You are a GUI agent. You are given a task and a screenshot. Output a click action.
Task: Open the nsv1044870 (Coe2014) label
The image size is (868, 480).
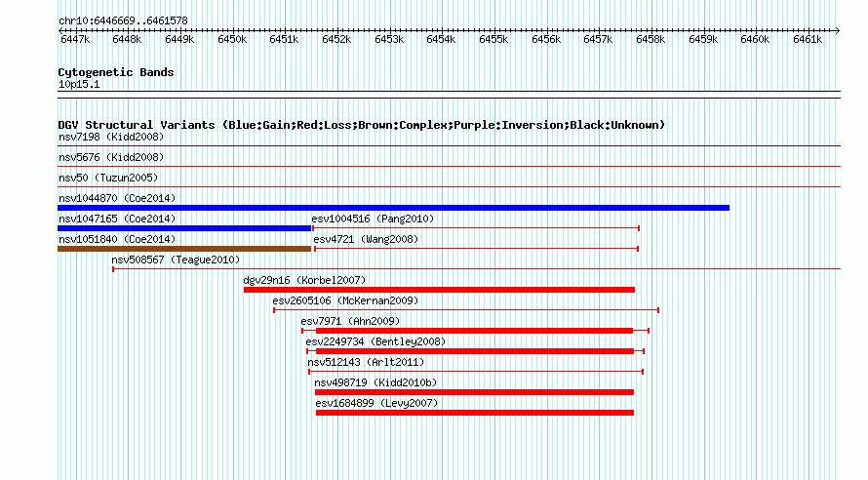click(x=117, y=198)
